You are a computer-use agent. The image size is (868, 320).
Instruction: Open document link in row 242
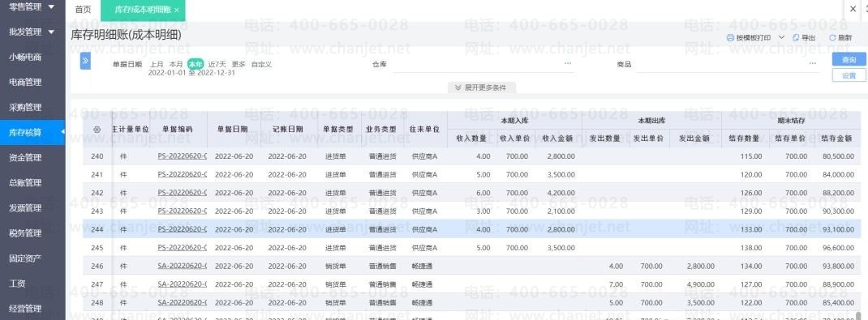[183, 193]
